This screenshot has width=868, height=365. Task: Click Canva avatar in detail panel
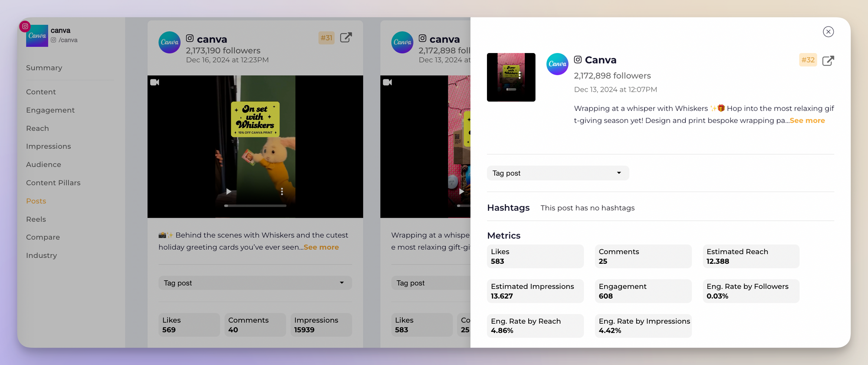point(557,64)
